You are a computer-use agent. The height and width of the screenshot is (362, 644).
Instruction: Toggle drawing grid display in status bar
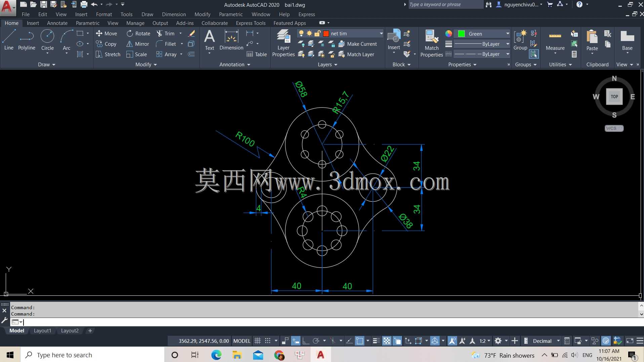point(257,341)
